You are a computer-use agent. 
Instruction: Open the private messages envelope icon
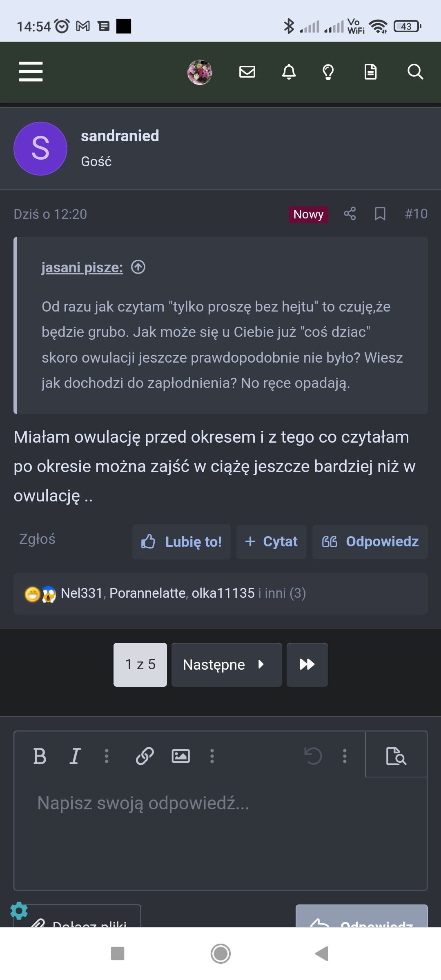pos(247,72)
